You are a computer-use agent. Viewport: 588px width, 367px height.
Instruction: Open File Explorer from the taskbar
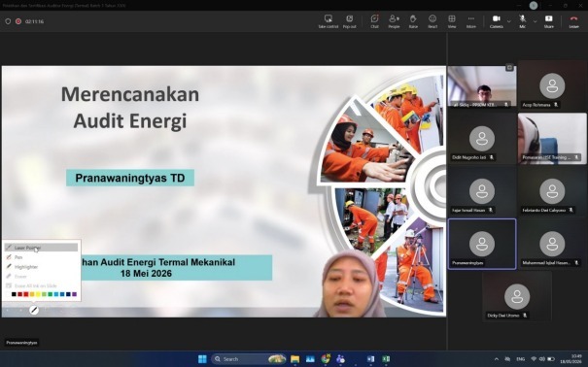click(x=295, y=359)
